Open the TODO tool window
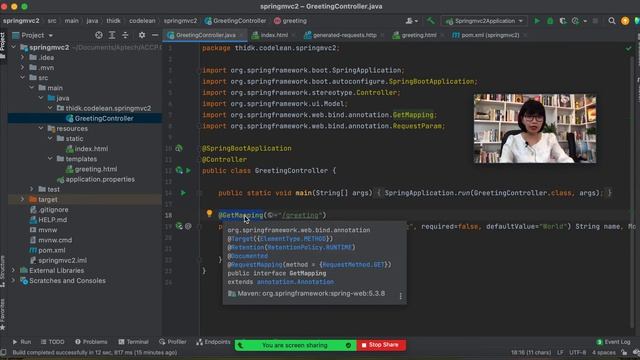The image size is (640, 360). click(53, 342)
